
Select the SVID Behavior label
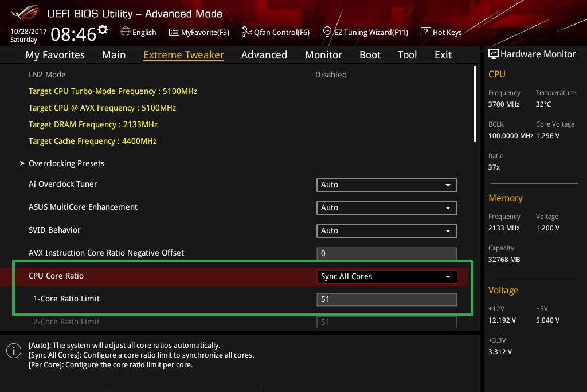[x=54, y=230]
